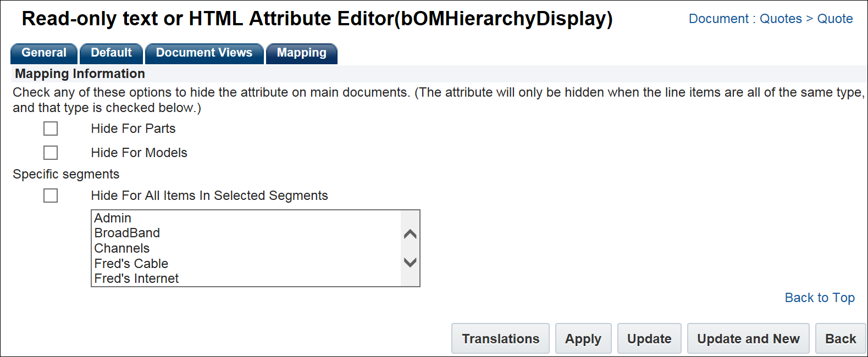Click the Translations button

(x=500, y=339)
